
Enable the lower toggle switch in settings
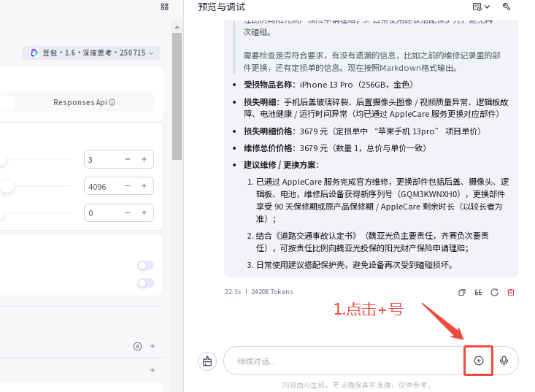coord(146,283)
